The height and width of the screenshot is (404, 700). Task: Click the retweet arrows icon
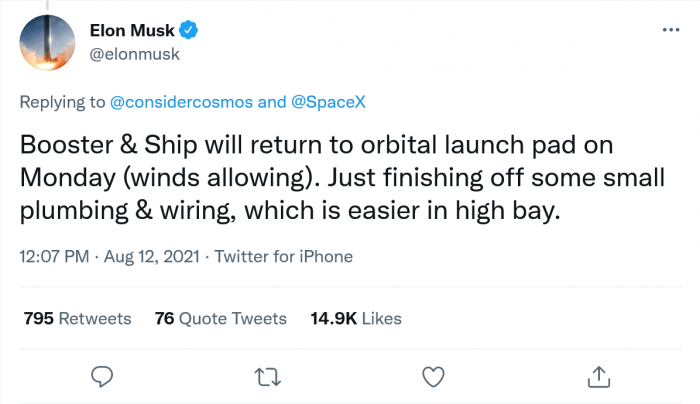pos(268,376)
